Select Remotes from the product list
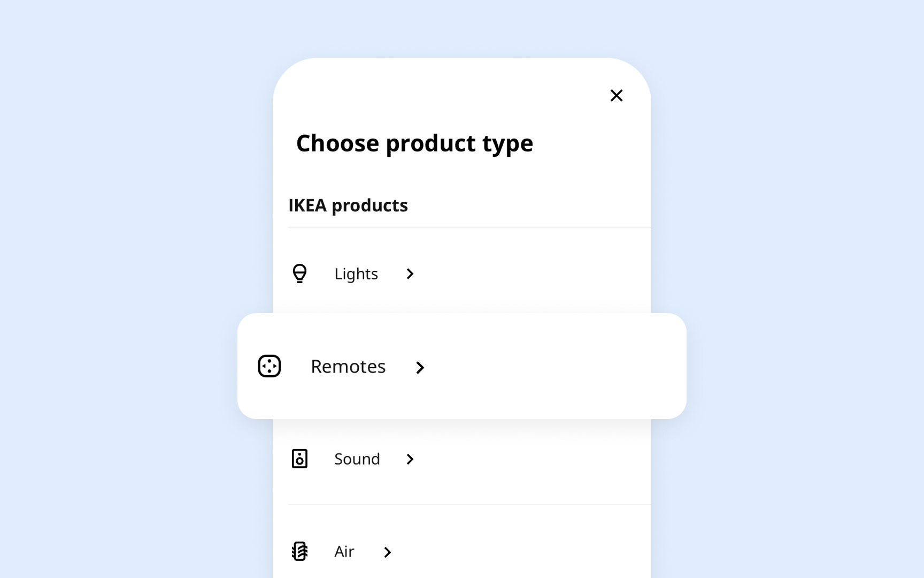The image size is (924, 578). 348,366
